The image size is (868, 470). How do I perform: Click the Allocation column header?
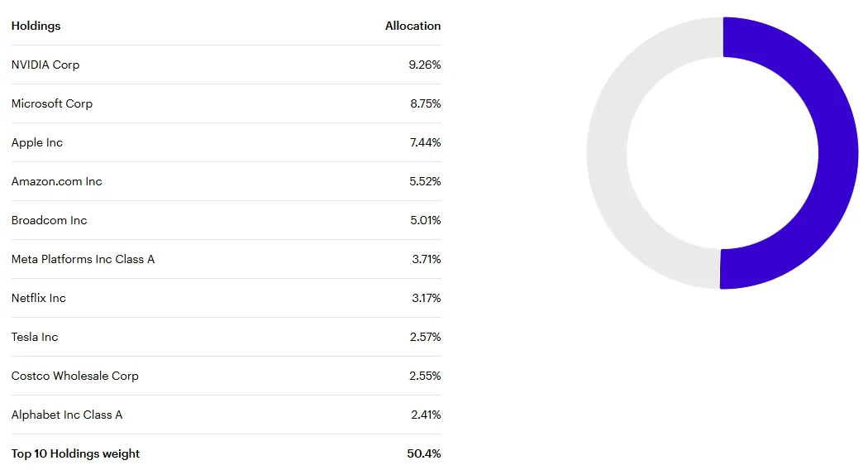point(413,26)
